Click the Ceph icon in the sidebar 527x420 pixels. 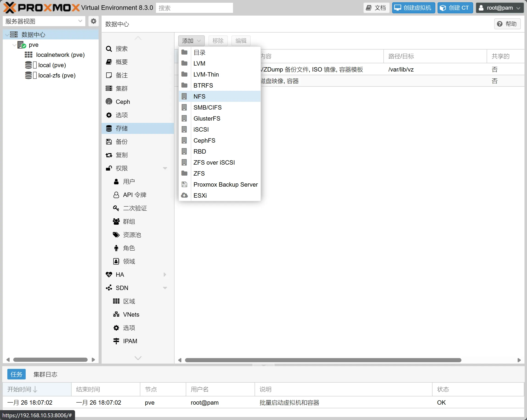coord(109,102)
